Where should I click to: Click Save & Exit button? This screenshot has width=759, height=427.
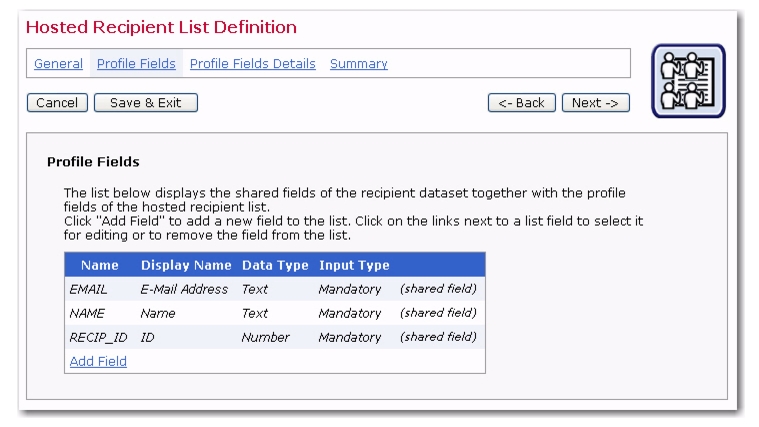point(146,103)
